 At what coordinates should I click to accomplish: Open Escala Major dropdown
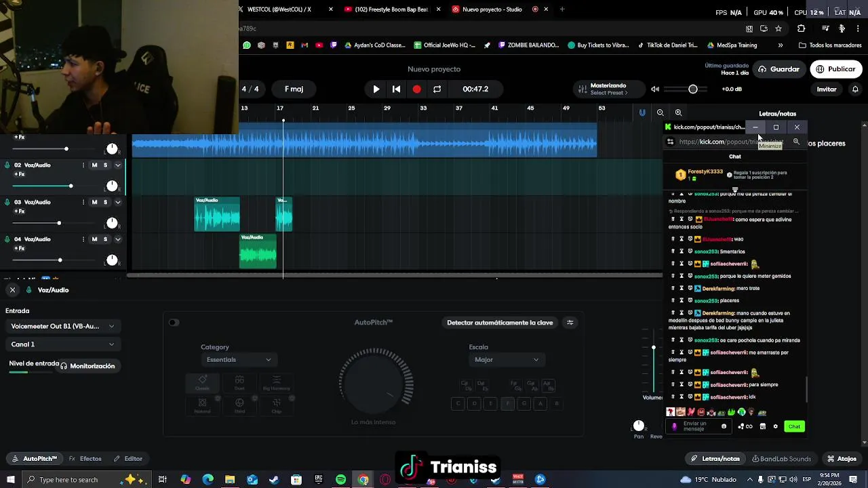click(507, 360)
